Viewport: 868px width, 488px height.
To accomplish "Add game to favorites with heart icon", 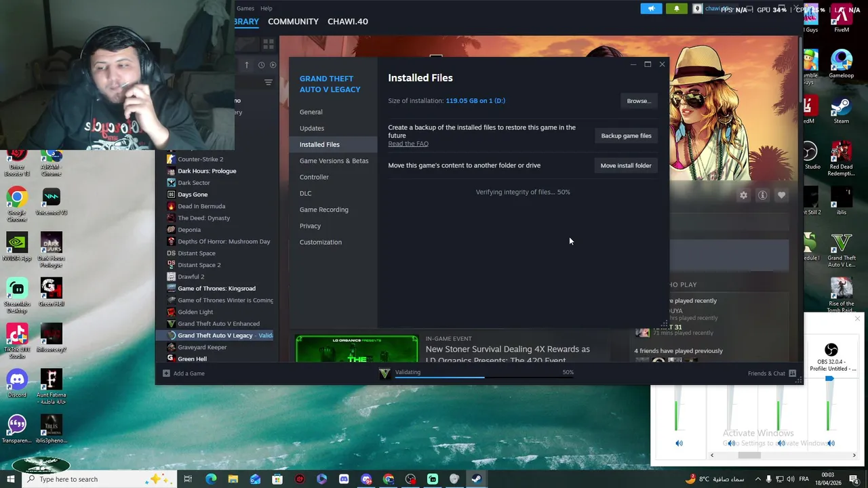I will pos(781,195).
